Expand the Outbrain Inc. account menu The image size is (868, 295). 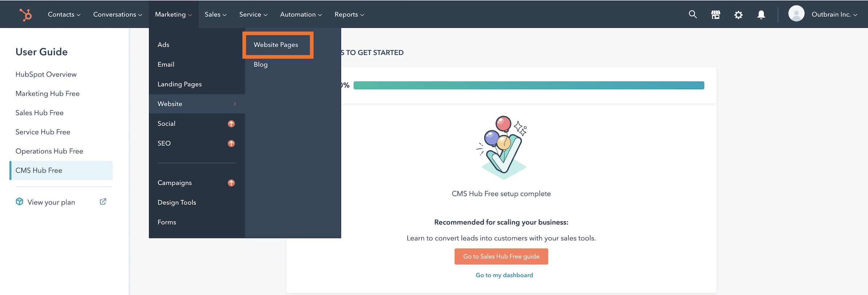pyautogui.click(x=834, y=14)
